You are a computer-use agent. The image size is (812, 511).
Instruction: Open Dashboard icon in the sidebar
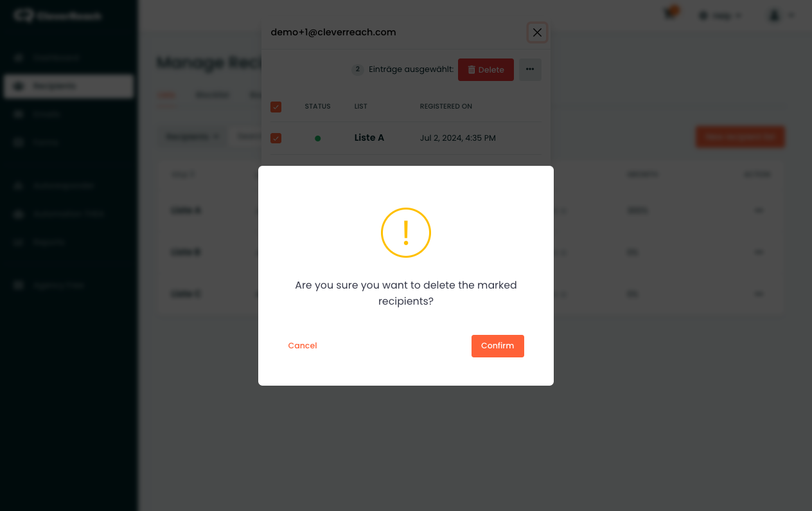click(x=19, y=58)
